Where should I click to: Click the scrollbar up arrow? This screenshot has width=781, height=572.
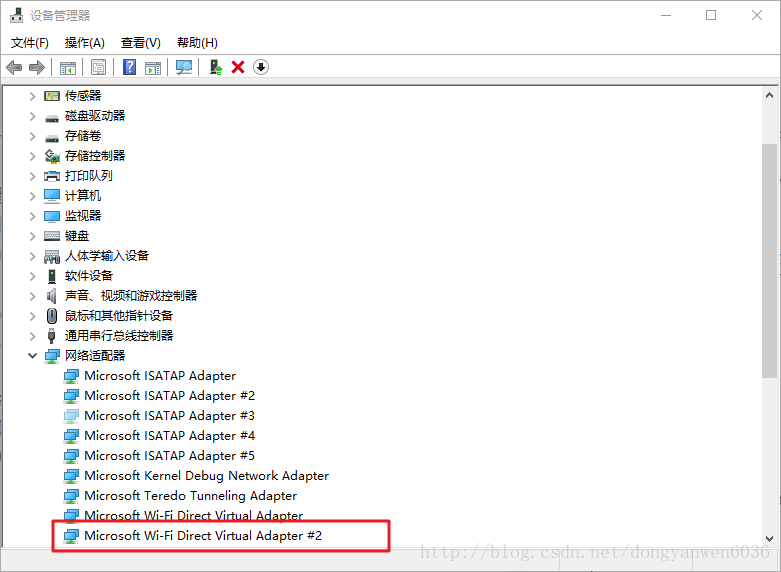point(769,95)
